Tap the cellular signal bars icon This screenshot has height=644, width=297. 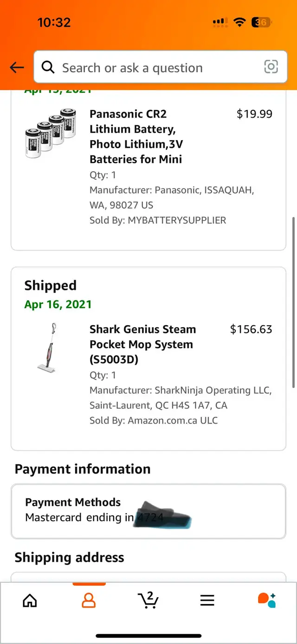coord(220,22)
